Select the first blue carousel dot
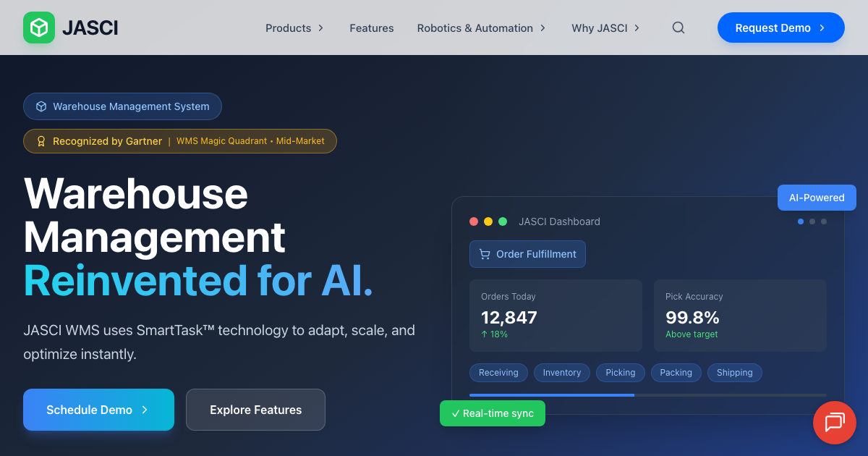Viewport: 868px width, 456px height. [x=801, y=221]
